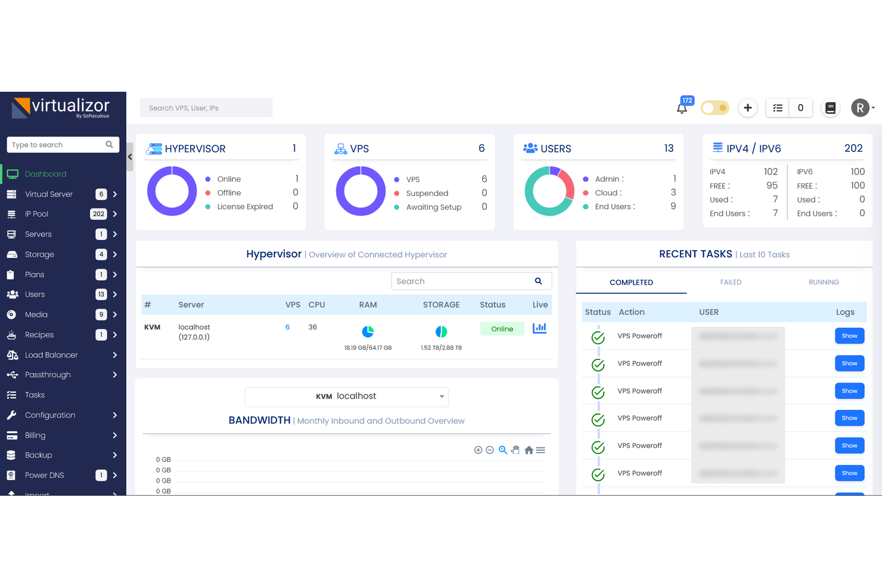
Task: Click the VPS count link for localhost
Action: coord(287,327)
